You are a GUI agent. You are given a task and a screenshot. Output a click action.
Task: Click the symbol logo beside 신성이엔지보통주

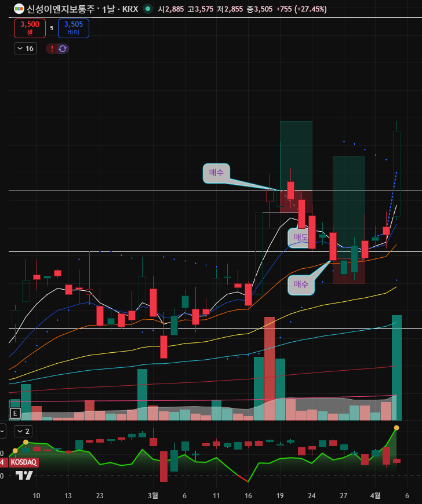(19, 9)
